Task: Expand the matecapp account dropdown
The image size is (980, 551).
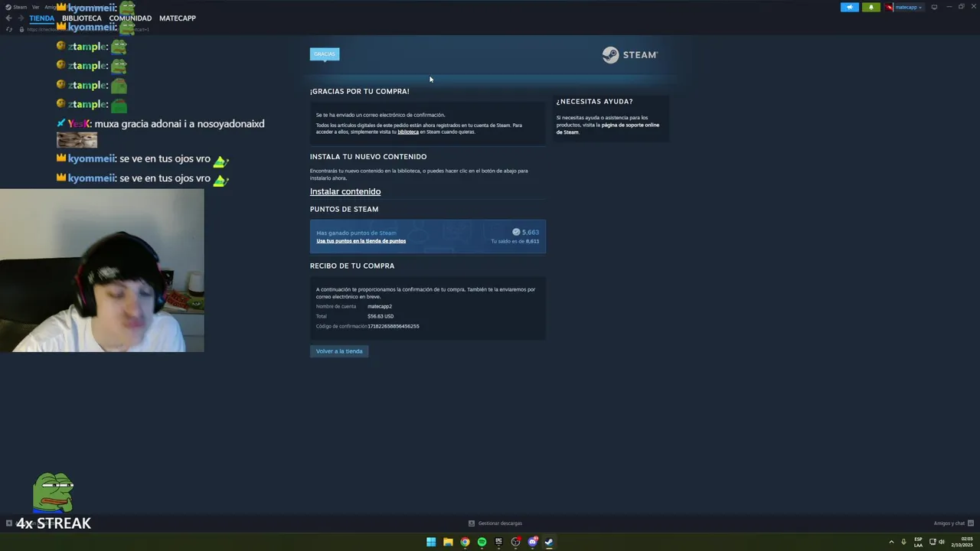Action: click(x=909, y=7)
